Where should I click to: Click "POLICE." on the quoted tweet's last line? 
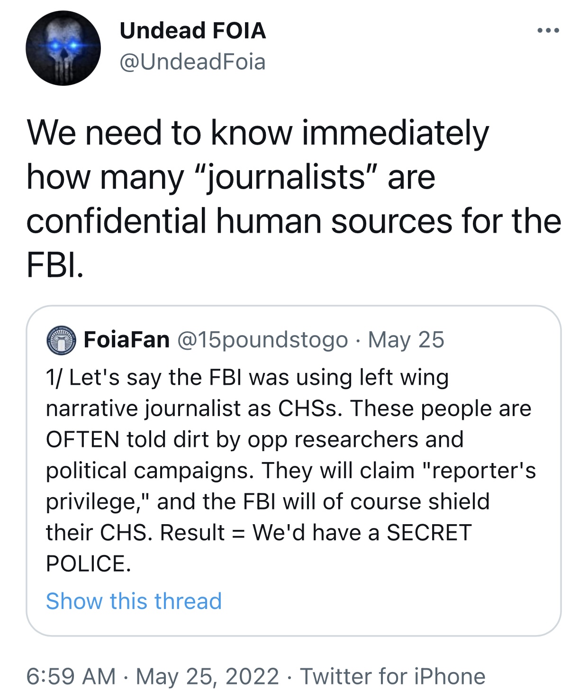88,564
